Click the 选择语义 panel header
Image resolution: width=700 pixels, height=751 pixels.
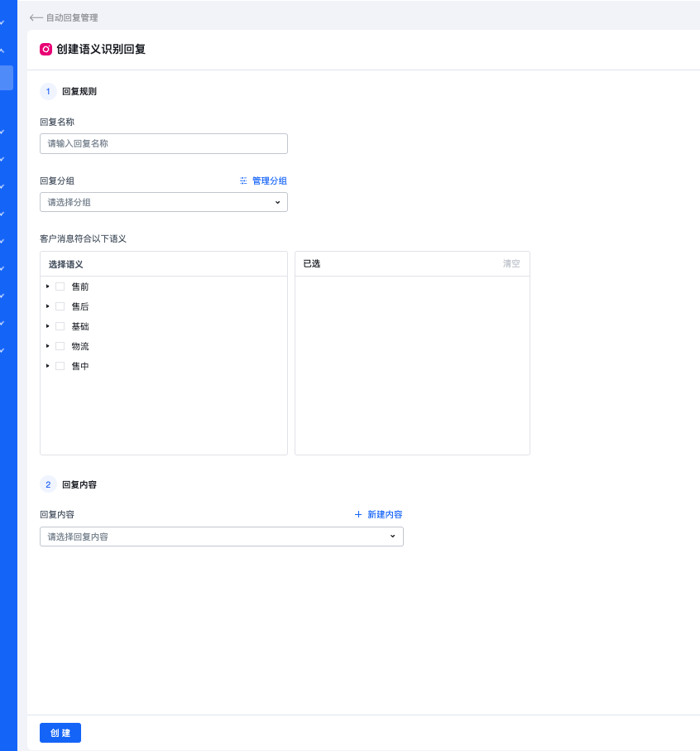[x=164, y=264]
